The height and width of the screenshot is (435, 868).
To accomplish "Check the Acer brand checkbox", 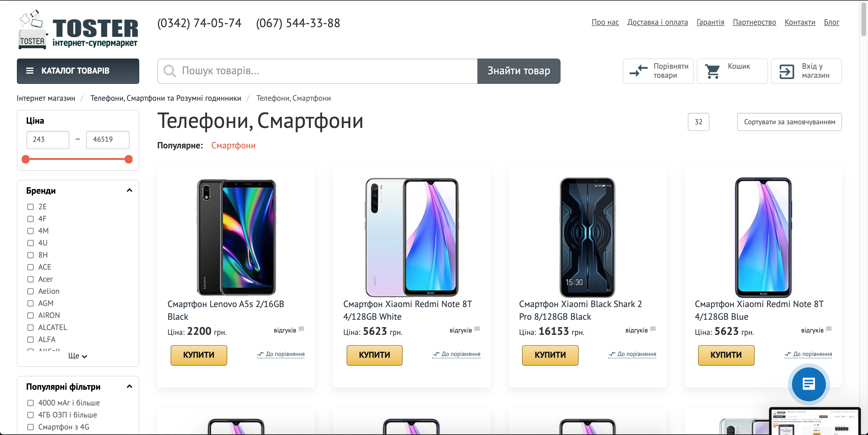I will [30, 279].
